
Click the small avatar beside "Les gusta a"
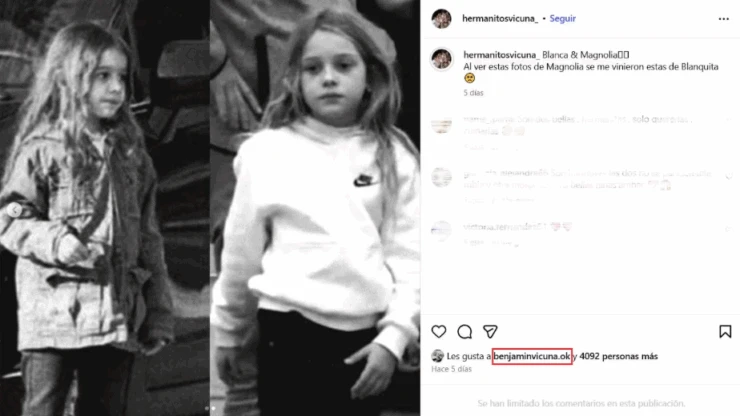(437, 356)
